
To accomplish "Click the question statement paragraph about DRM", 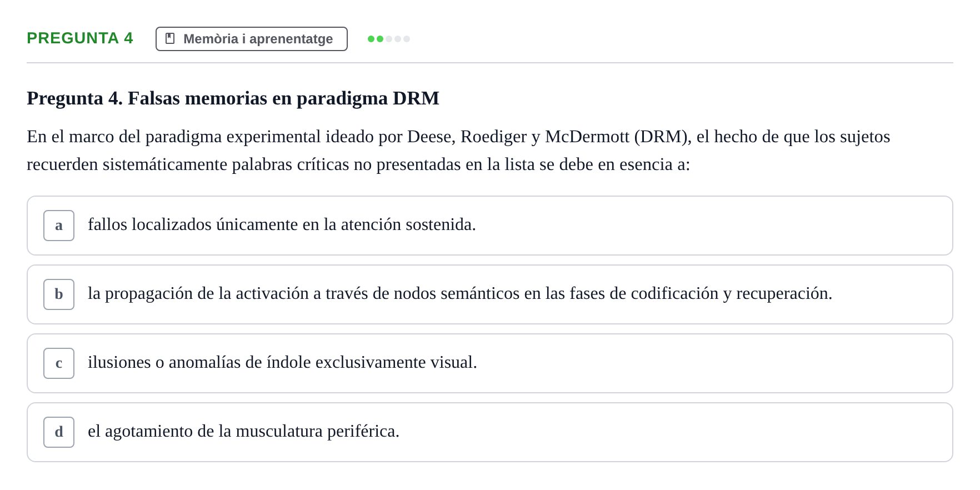I will point(458,151).
